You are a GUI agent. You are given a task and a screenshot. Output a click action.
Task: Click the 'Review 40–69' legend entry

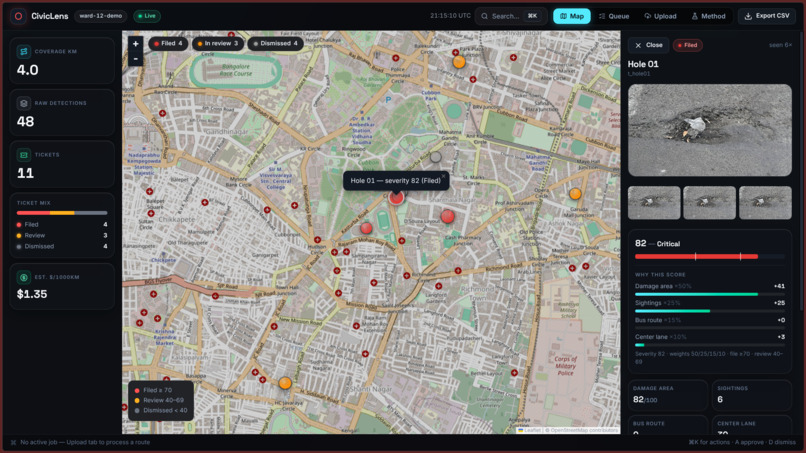coord(159,400)
